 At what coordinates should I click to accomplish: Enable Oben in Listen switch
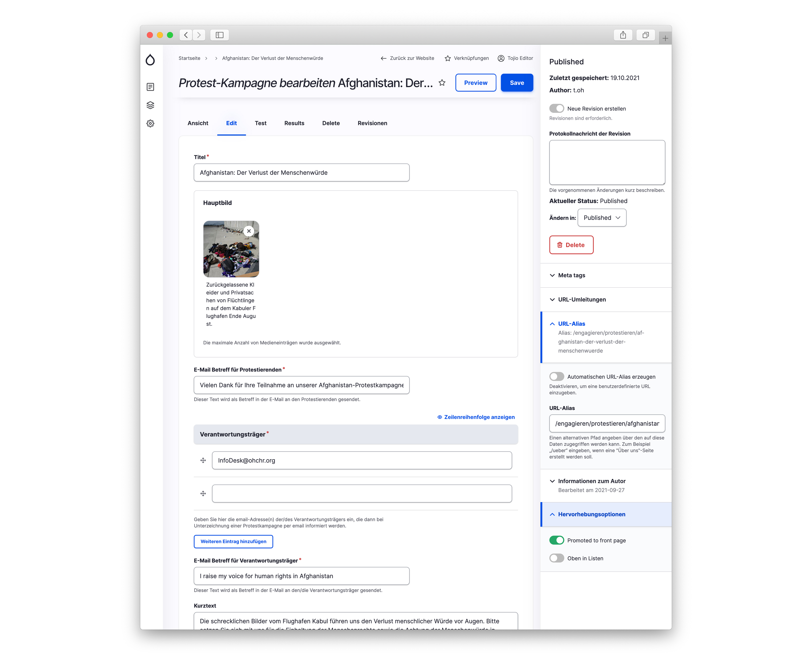tap(557, 558)
